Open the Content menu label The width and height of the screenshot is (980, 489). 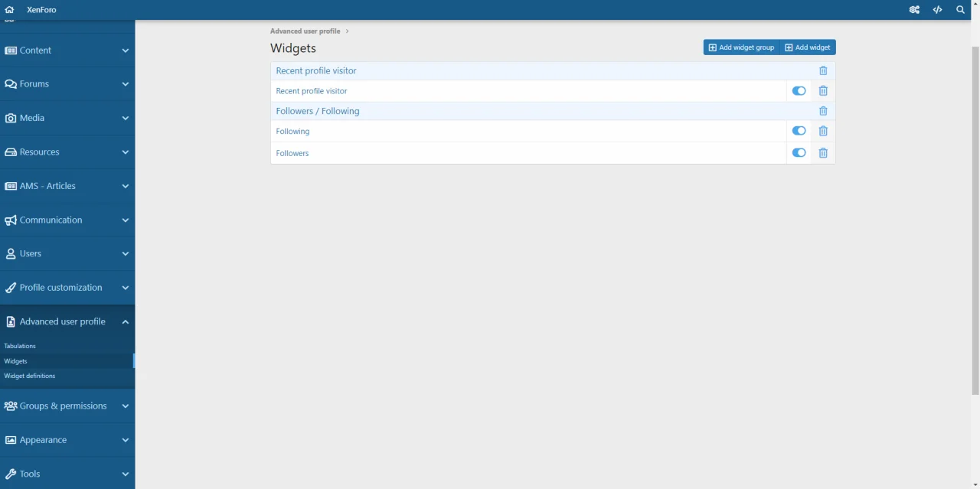(x=35, y=51)
